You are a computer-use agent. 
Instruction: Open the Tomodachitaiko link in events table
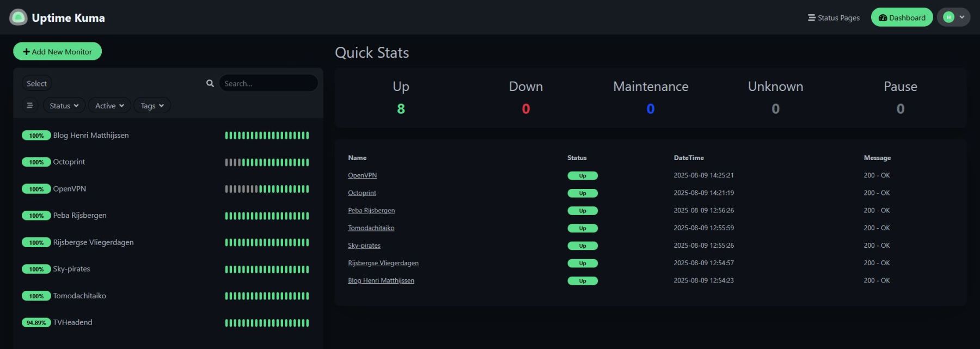[371, 228]
